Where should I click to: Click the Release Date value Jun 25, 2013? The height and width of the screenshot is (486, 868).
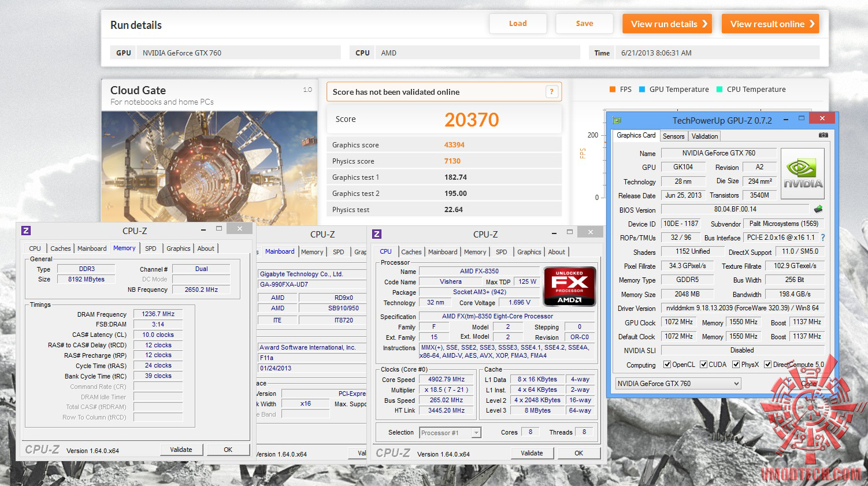[683, 195]
